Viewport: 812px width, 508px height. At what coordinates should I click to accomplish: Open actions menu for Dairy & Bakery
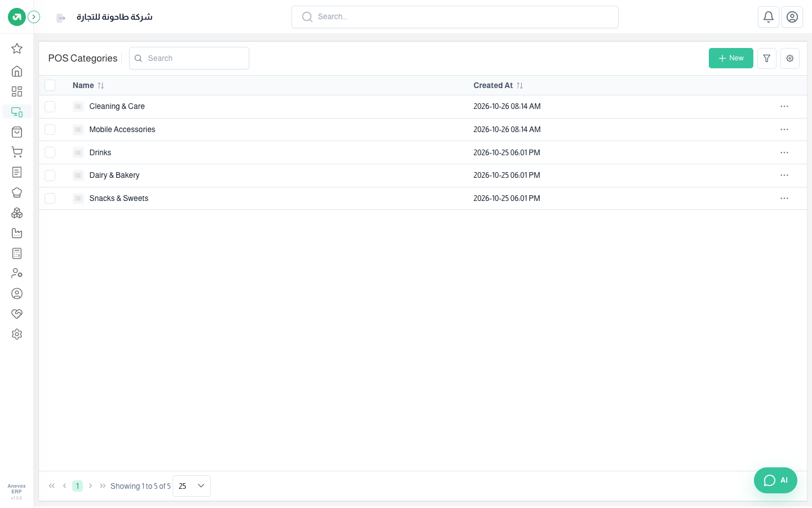point(784,175)
